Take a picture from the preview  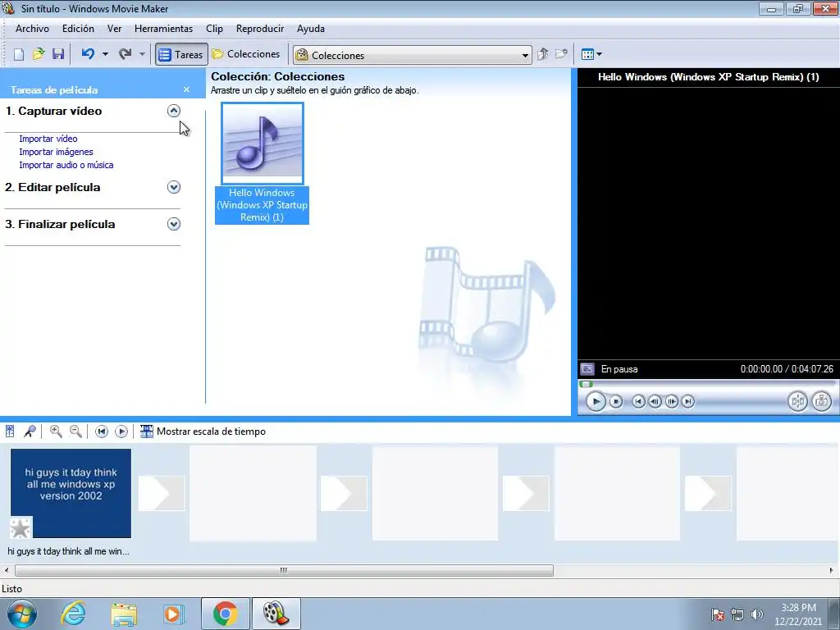click(x=822, y=401)
